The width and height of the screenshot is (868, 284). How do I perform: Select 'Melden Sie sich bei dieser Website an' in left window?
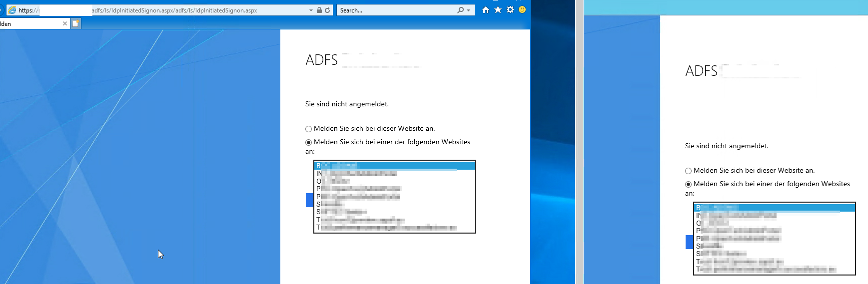pyautogui.click(x=308, y=129)
